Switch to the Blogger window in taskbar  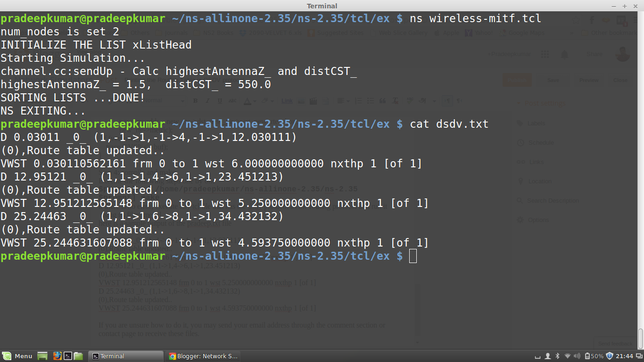(x=204, y=356)
